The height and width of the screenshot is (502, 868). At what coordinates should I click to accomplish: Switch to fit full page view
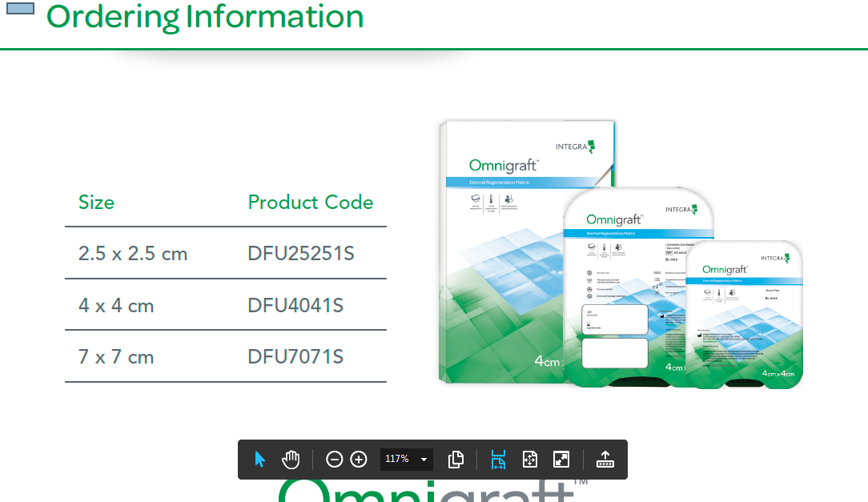(529, 460)
